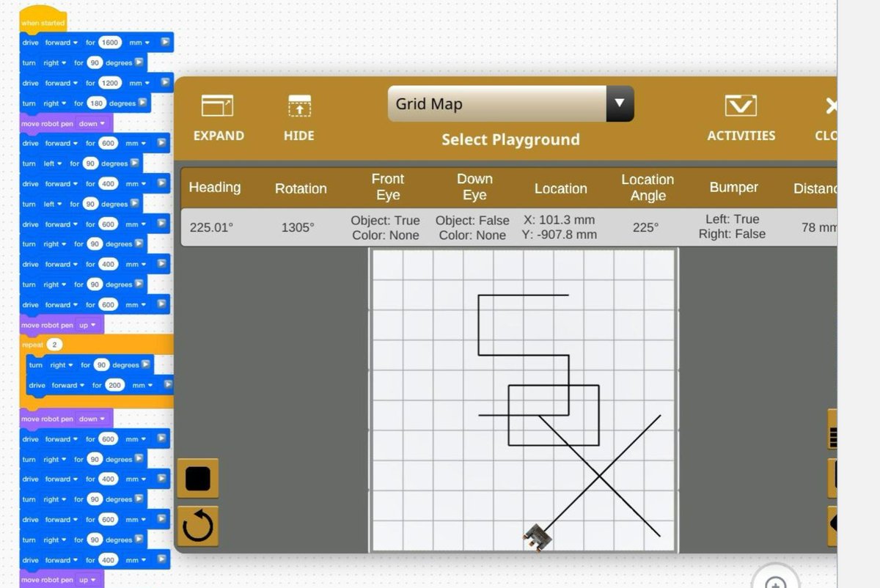Click the 1600 distance value field
This screenshot has height=588, width=880.
coord(110,43)
